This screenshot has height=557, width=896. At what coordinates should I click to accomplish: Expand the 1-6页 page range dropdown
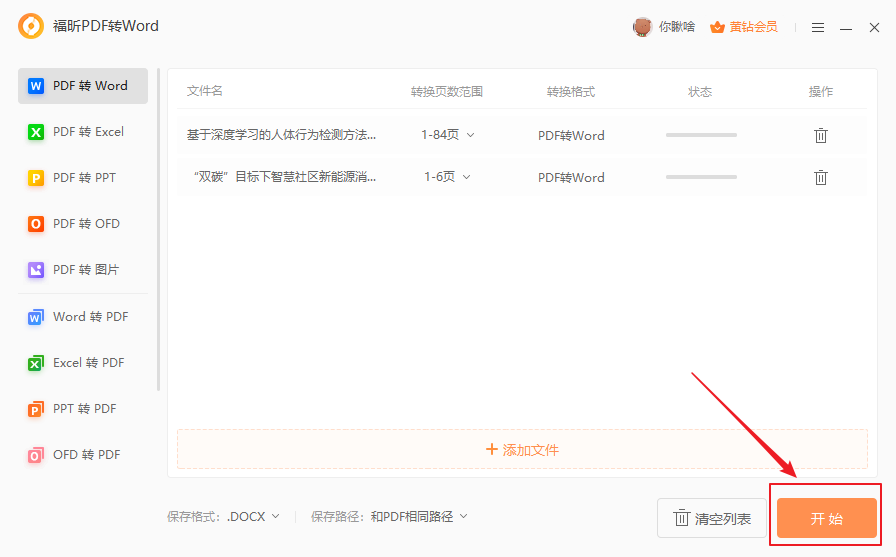[446, 177]
